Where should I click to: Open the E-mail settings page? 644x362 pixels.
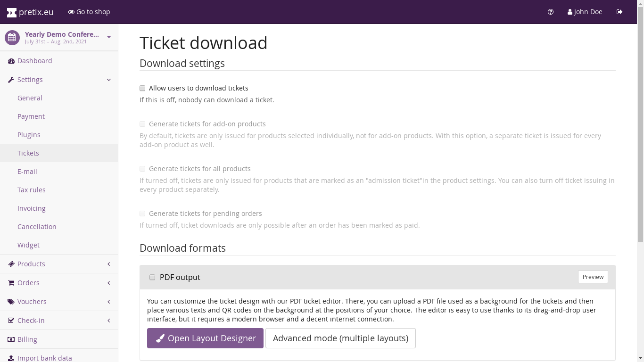coord(27,172)
